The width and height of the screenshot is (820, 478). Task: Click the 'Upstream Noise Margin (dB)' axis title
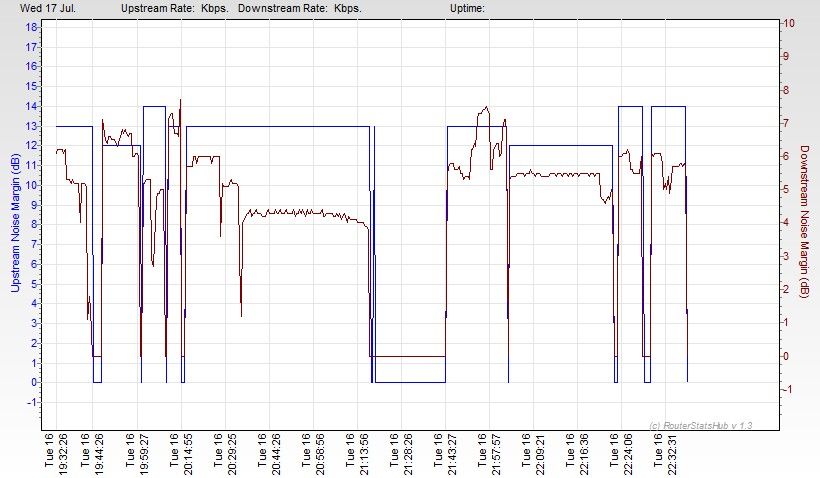coord(15,223)
